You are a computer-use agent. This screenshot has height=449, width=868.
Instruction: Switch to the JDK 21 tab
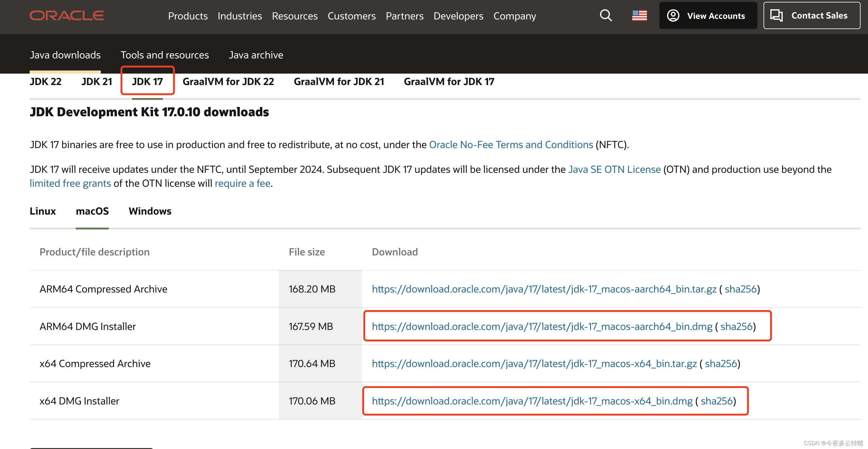click(x=96, y=82)
